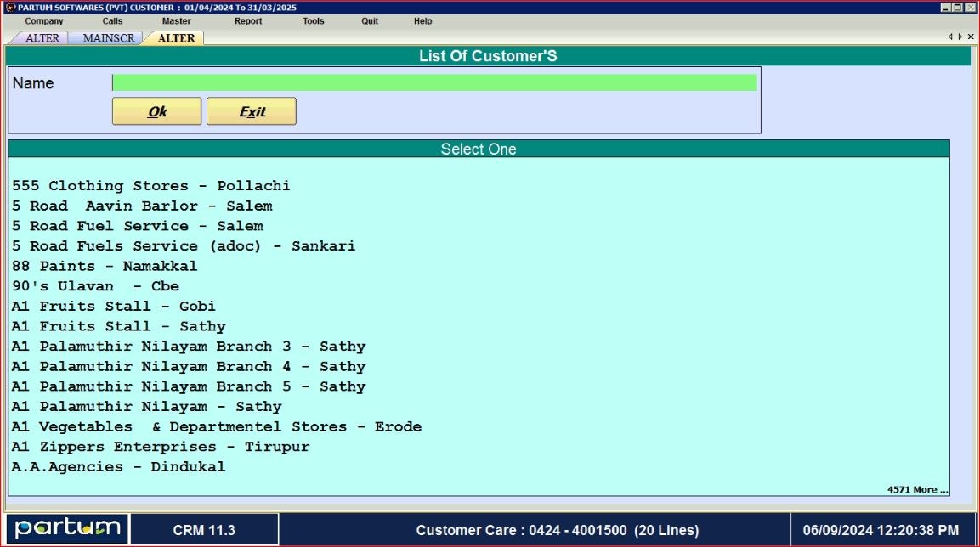The height and width of the screenshot is (547, 980).
Task: Open the Master menu
Action: pyautogui.click(x=175, y=21)
